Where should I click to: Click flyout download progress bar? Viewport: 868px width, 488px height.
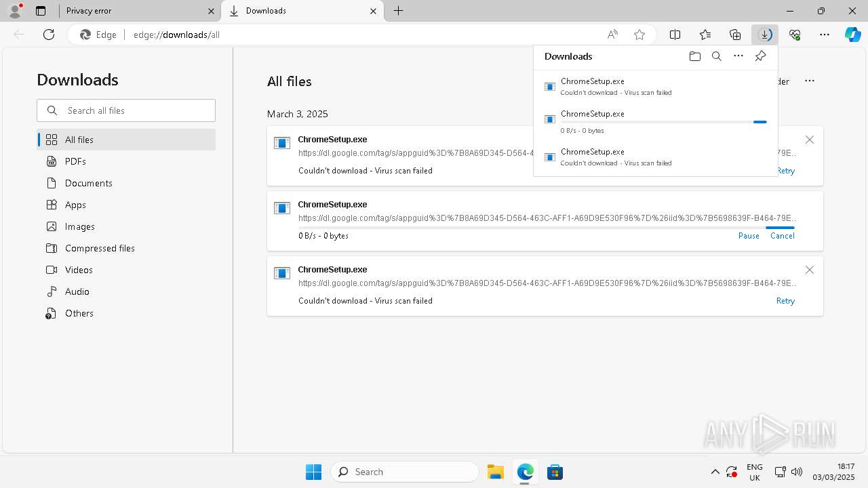pos(664,122)
